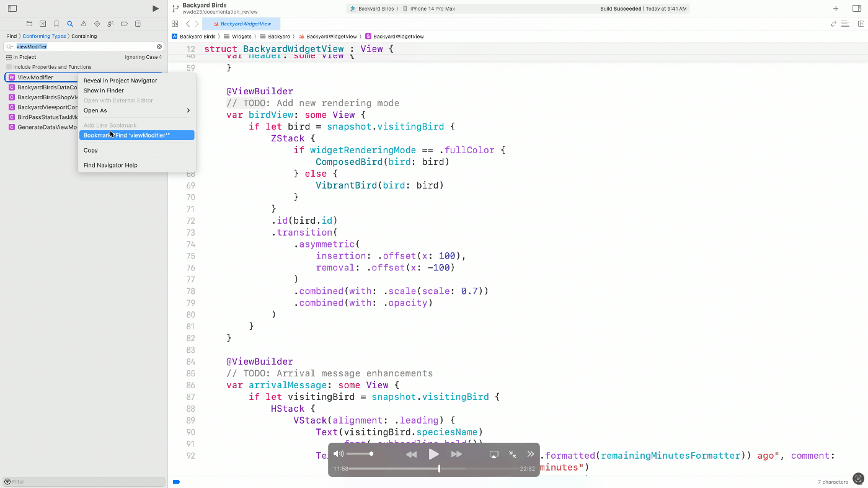This screenshot has height=488, width=868.
Task: Open more video options chevrons
Action: 531,455
